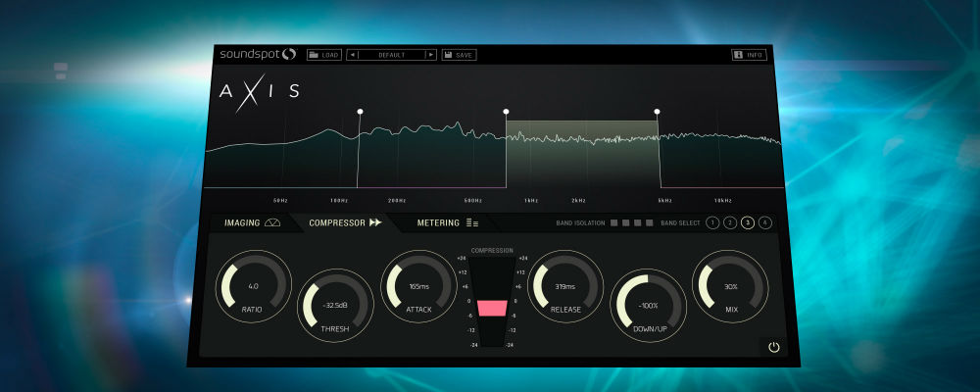Switch to the Compressor tab
980x392 pixels.
pyautogui.click(x=345, y=222)
